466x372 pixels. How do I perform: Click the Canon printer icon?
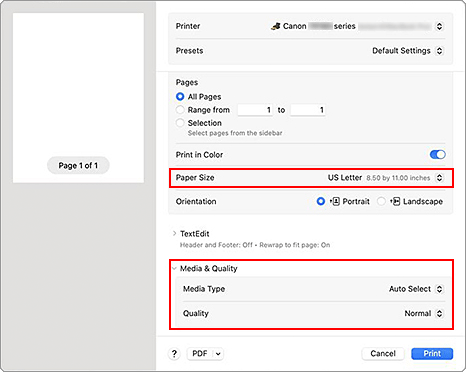point(275,26)
